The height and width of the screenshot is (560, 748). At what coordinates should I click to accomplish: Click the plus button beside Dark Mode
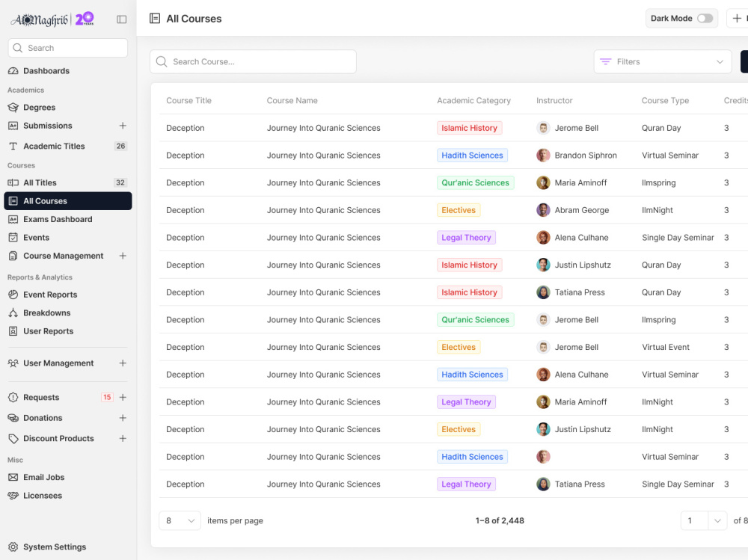point(738,18)
